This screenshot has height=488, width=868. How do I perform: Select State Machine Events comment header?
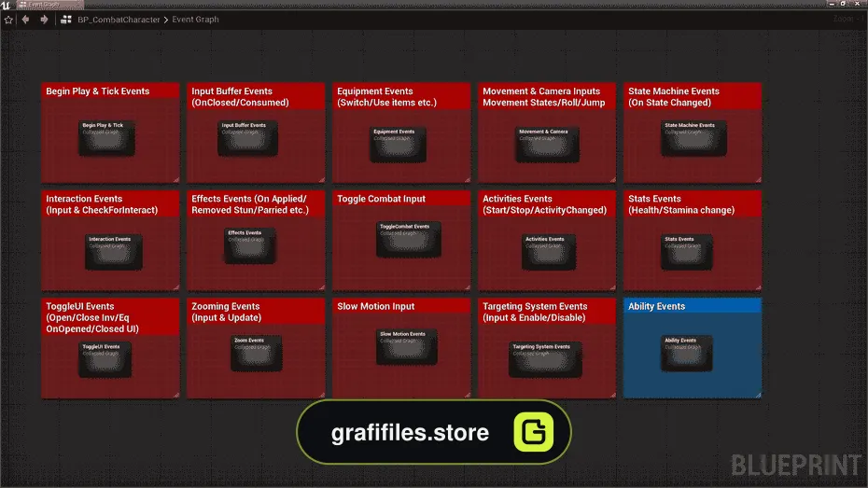[x=693, y=97]
